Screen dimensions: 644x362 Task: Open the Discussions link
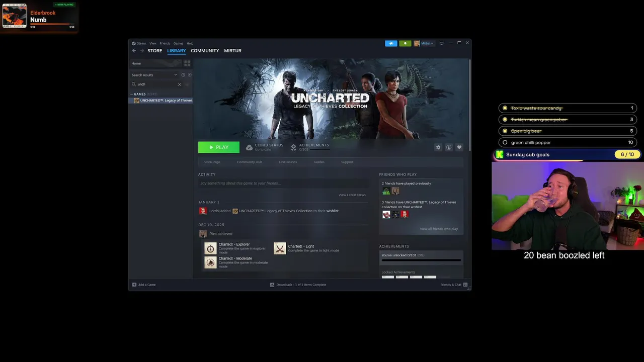click(x=288, y=162)
